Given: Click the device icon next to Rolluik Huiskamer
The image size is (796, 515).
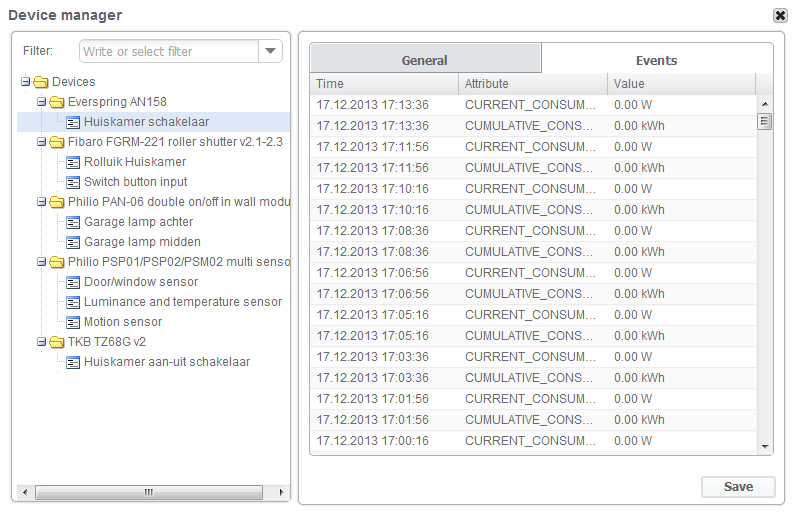Looking at the screenshot, I should pos(73,162).
